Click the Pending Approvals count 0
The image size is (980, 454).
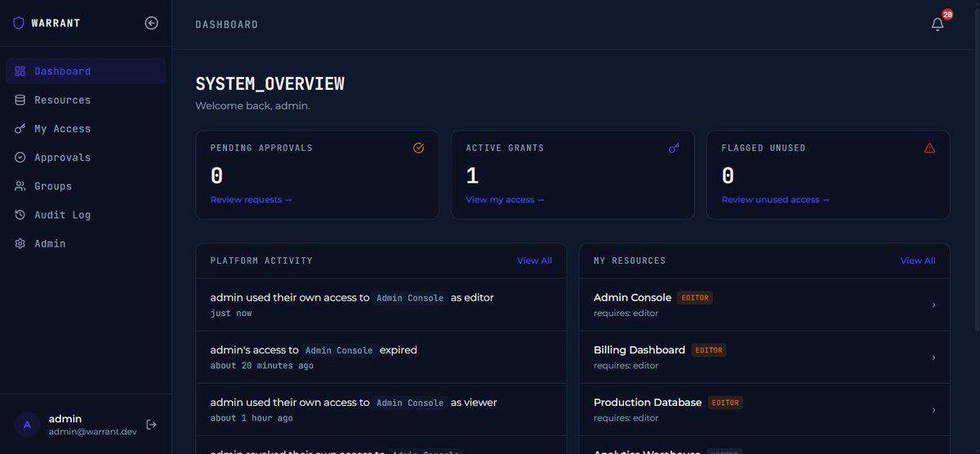(x=216, y=176)
